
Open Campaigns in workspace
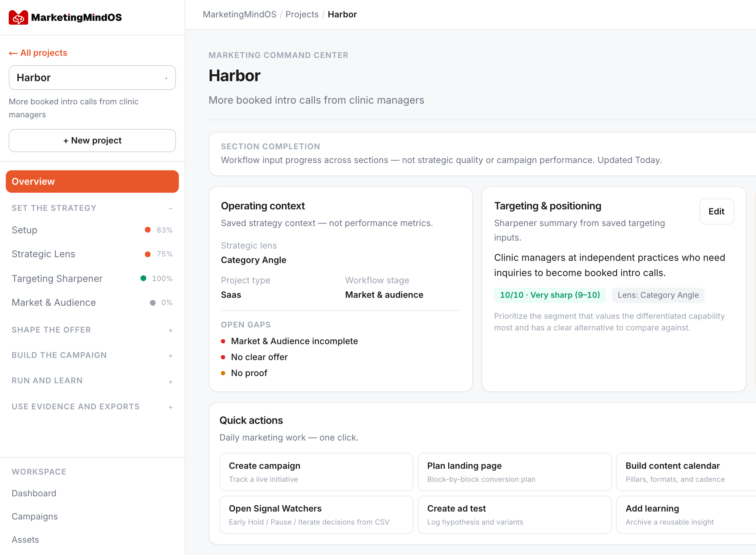click(x=35, y=517)
